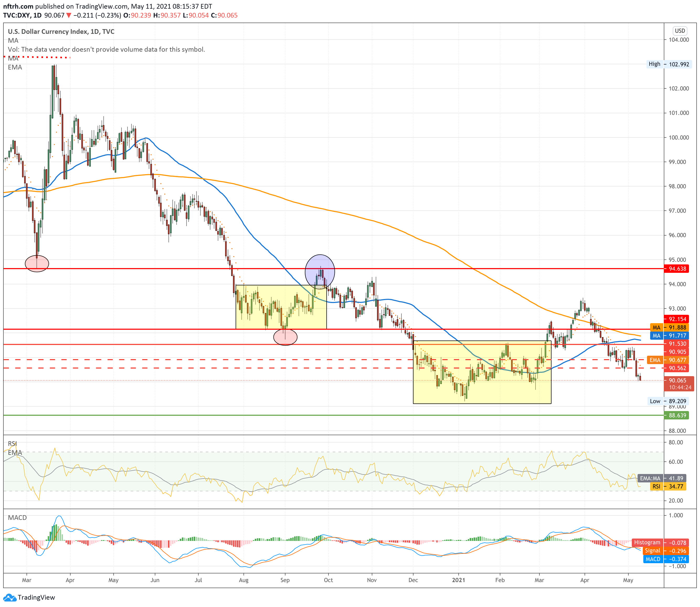Select the high value H:90.357
This screenshot has width=700, height=607.
tap(167, 15)
